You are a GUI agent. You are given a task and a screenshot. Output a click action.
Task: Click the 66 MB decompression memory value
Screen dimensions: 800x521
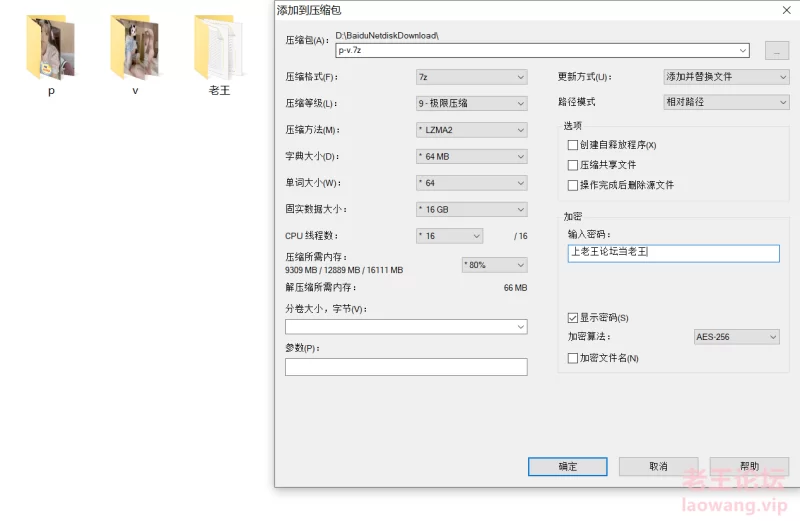tap(515, 288)
